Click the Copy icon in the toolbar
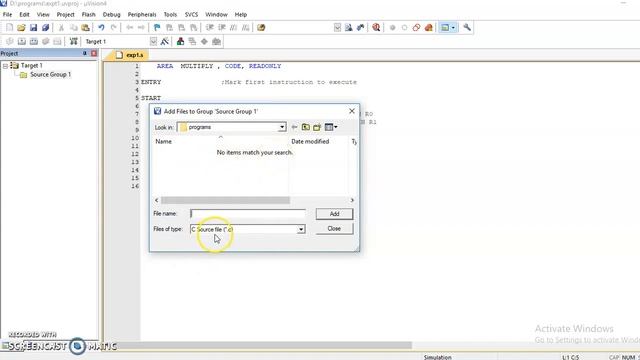 tap(73, 28)
